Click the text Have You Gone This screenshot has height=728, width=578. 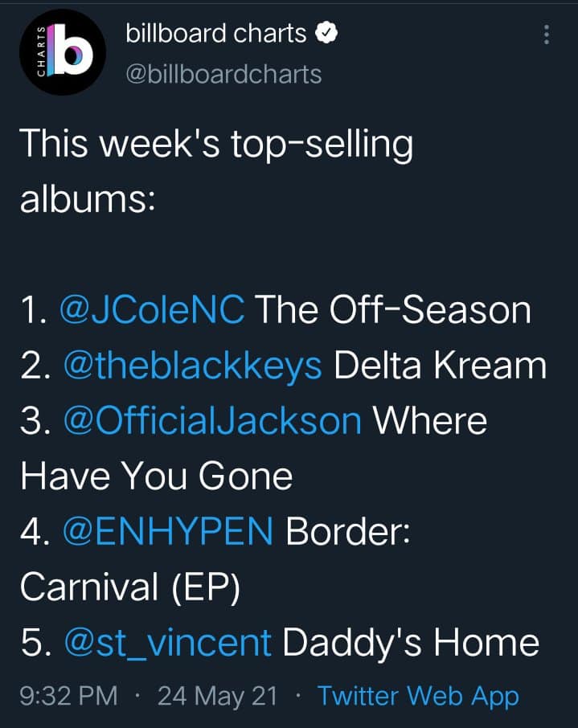click(156, 477)
